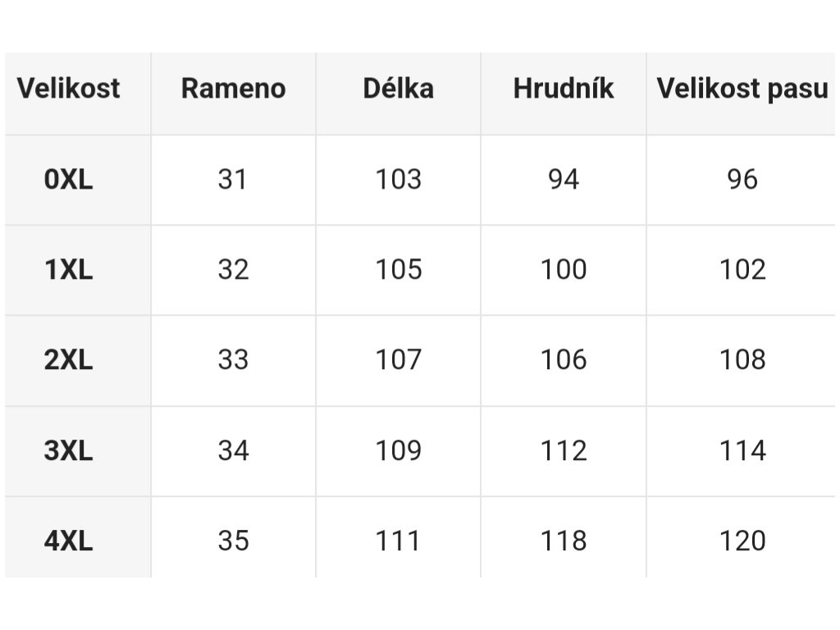Select the 4XL size row label
Image resolution: width=840 pixels, height=630 pixels.
(69, 541)
